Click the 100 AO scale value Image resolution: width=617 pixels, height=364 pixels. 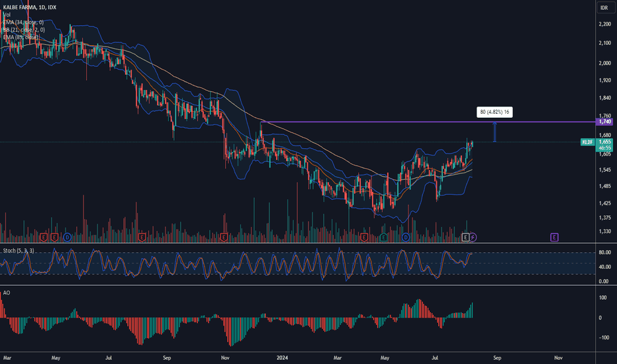point(603,298)
